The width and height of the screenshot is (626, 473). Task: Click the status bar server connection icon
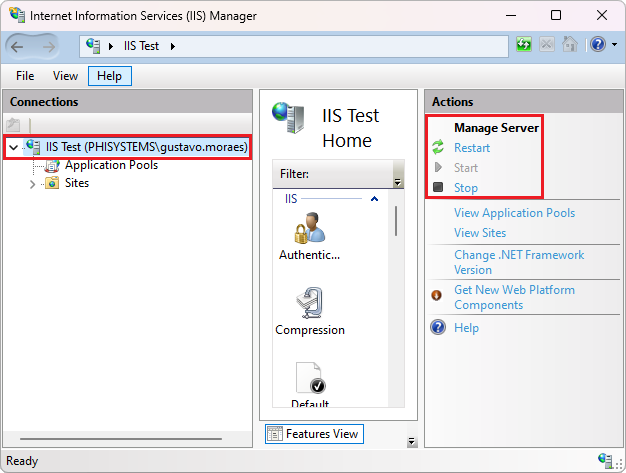(x=606, y=461)
